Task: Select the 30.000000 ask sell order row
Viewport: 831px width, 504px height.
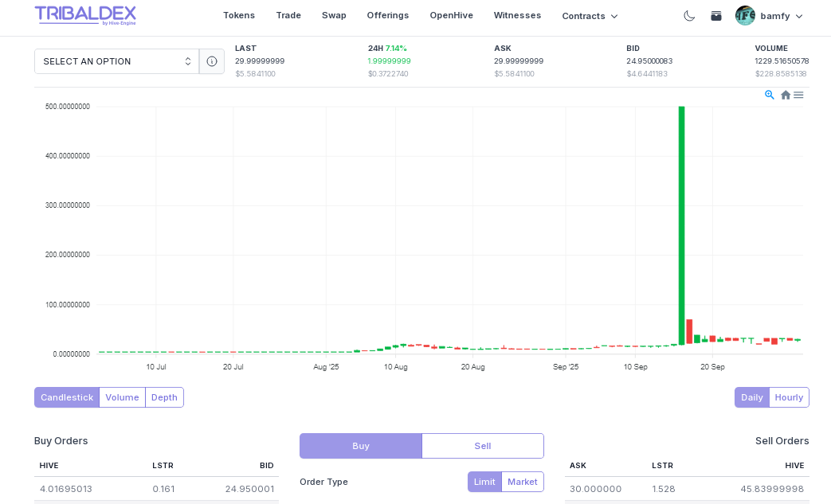Action: 687,489
